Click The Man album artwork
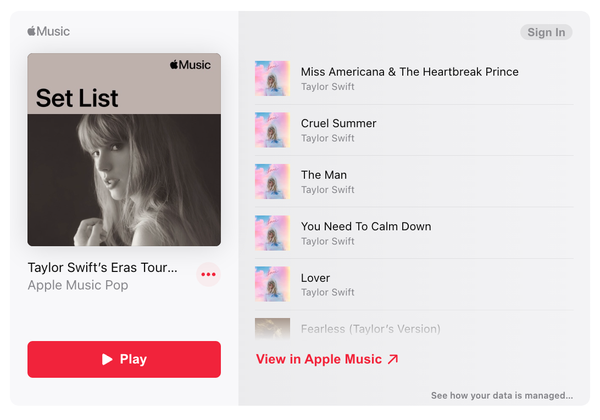This screenshot has width=600, height=420. tap(271, 182)
